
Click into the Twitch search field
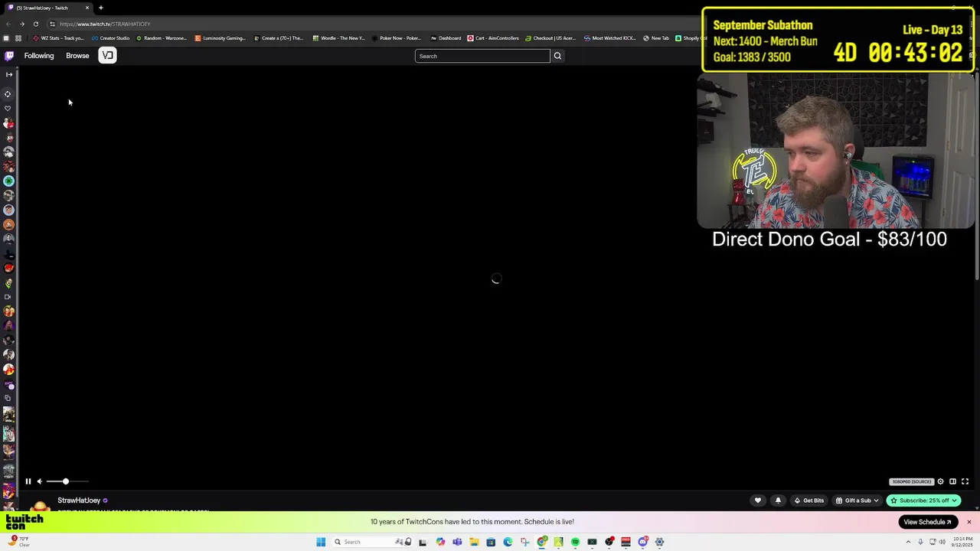pyautogui.click(x=482, y=56)
